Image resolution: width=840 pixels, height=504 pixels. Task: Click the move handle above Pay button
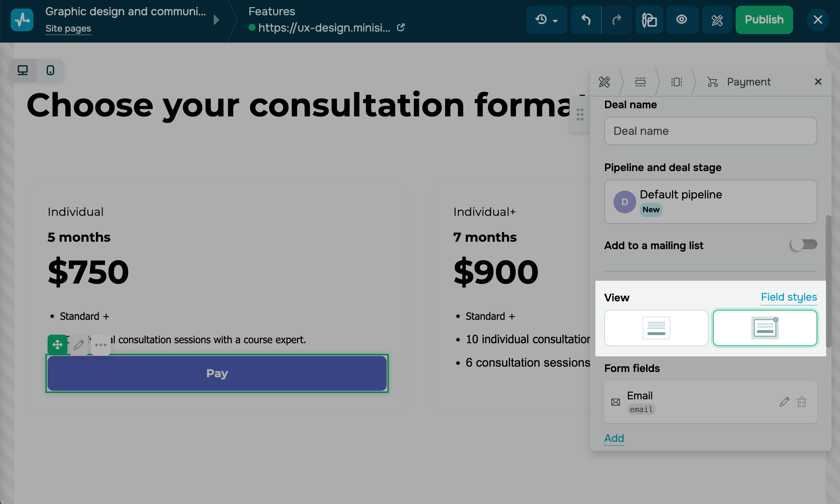(x=57, y=344)
